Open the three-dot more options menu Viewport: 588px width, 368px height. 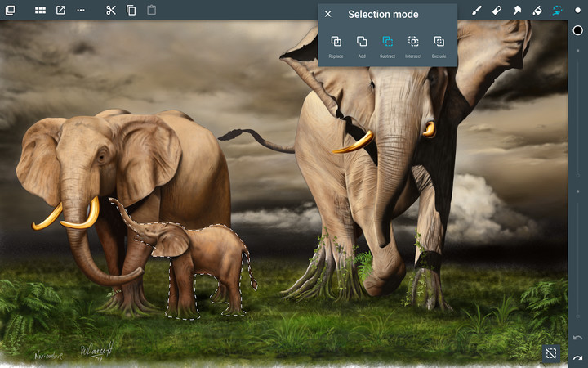(81, 11)
